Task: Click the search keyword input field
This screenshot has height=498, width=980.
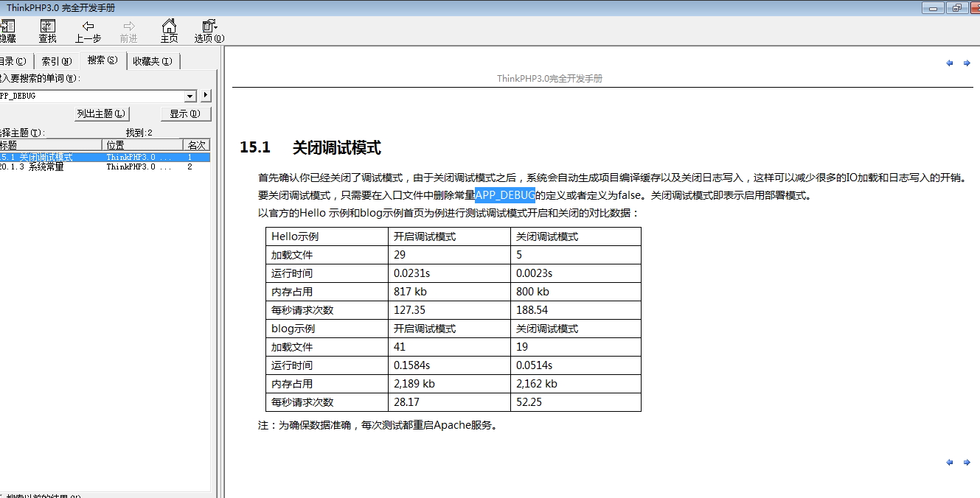Action: tap(91, 96)
